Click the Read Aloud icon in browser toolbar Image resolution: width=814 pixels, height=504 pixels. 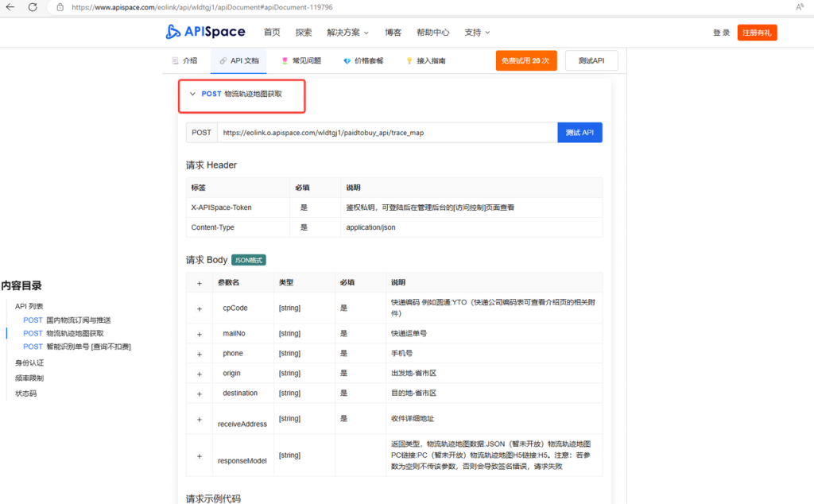pos(799,6)
